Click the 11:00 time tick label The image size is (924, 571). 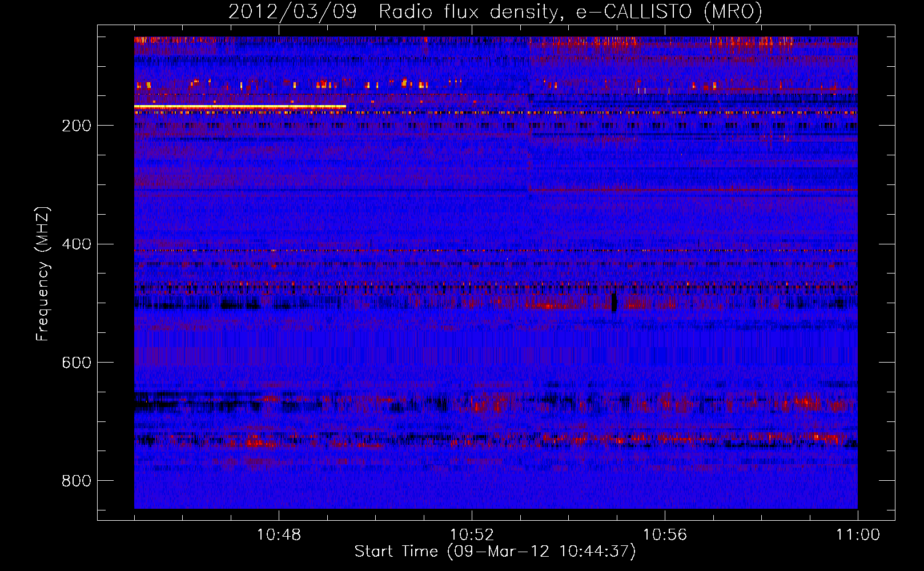(x=858, y=535)
